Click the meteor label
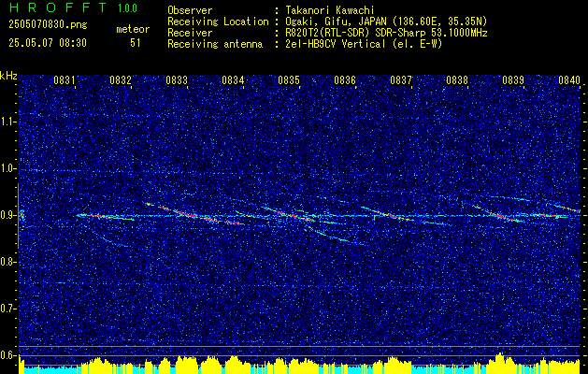Viewport: 588px width, 374px height. point(133,29)
